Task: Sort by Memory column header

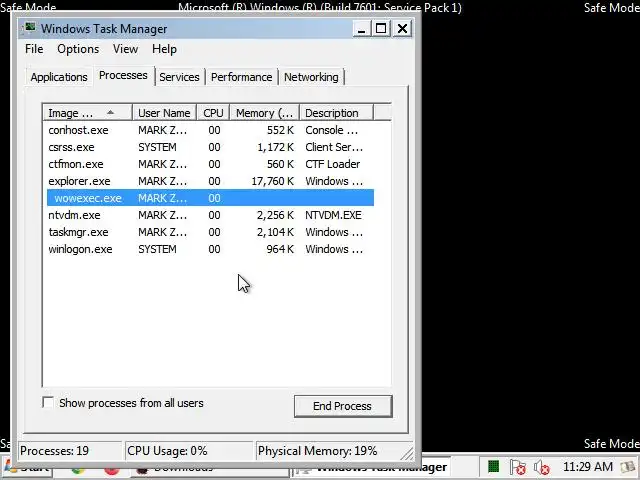Action: point(264,113)
